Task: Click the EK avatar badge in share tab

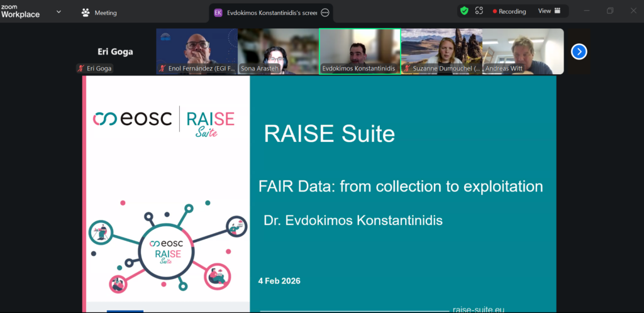Action: [x=218, y=13]
